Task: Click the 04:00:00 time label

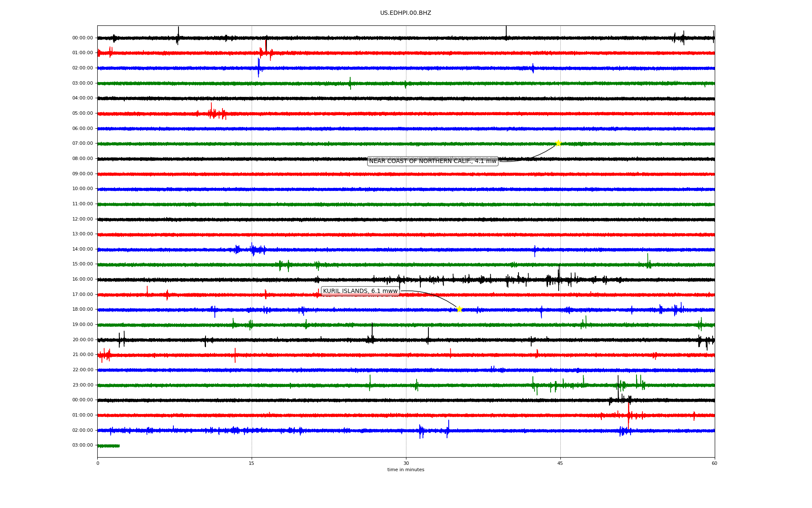Action: (x=82, y=98)
